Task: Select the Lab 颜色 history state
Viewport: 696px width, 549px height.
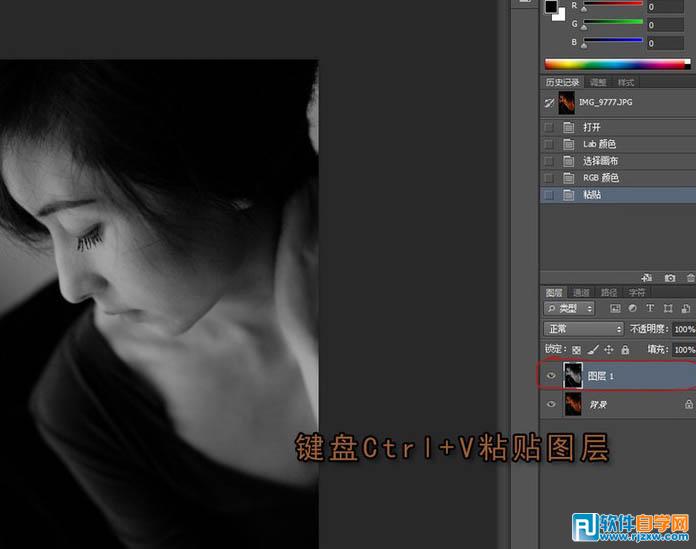Action: tap(618, 144)
